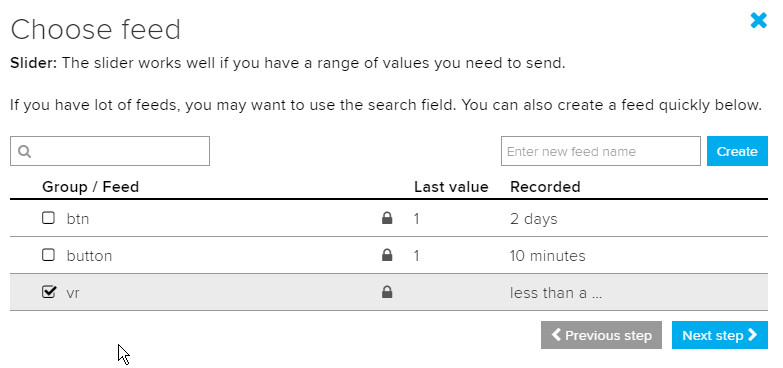Uncheck the vr feed checkbox

click(x=48, y=292)
